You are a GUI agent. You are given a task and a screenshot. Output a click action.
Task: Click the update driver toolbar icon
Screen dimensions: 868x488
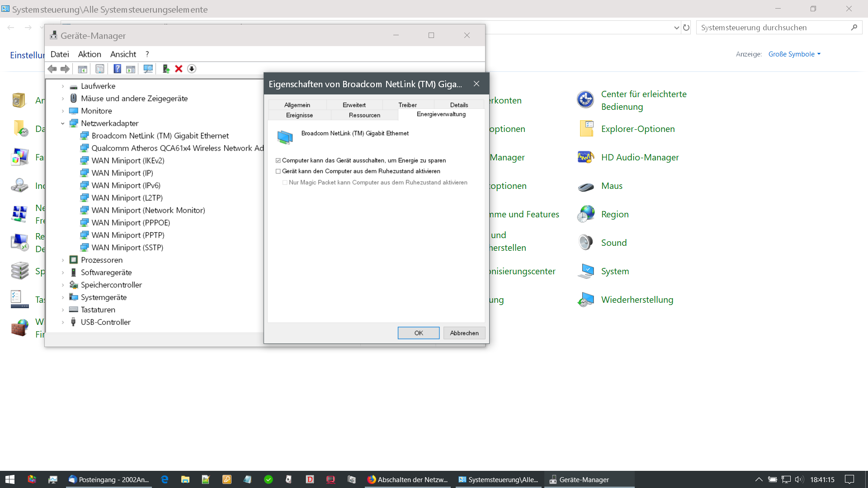(x=166, y=69)
